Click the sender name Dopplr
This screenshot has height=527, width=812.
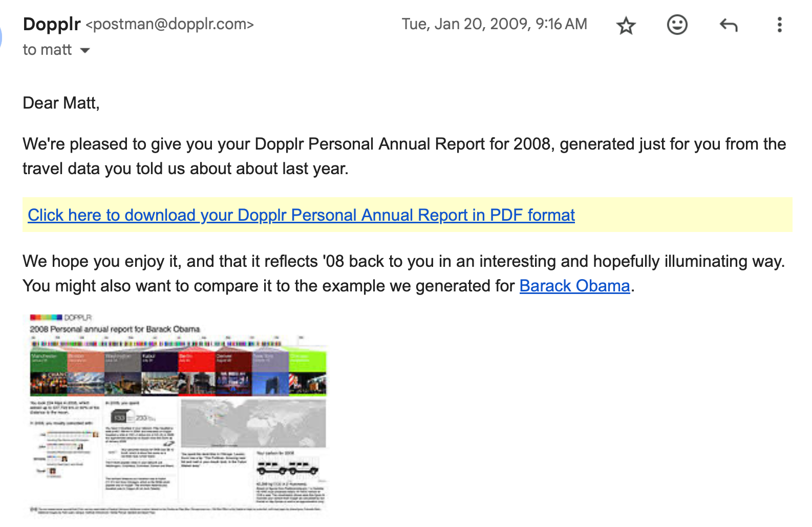coord(52,24)
